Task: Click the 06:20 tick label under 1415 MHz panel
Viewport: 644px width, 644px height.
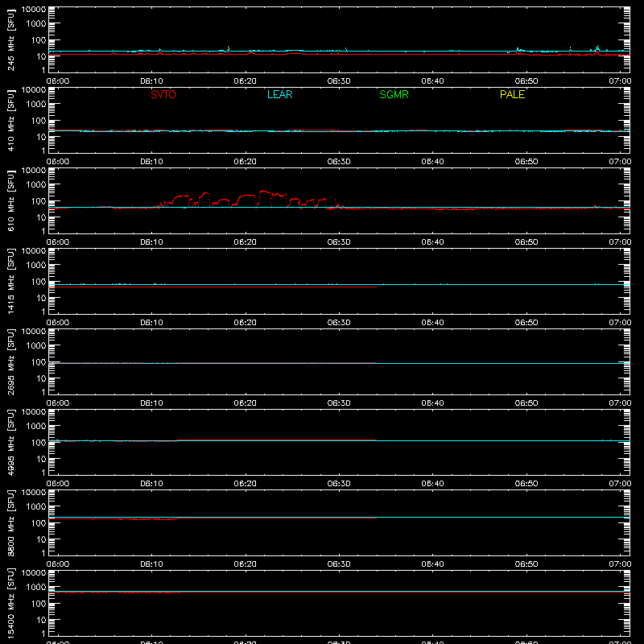Action: pos(246,323)
